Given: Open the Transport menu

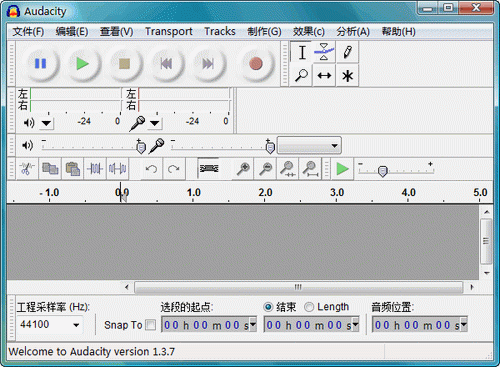Looking at the screenshot, I should click(169, 32).
